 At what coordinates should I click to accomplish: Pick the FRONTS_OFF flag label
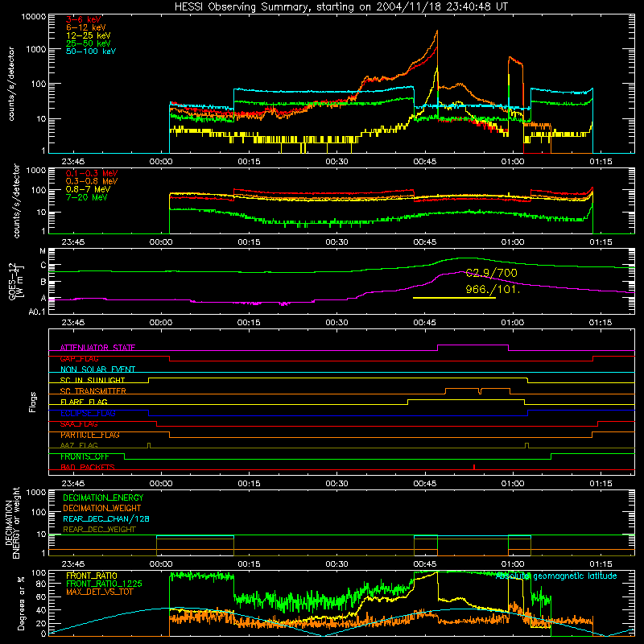85,456
